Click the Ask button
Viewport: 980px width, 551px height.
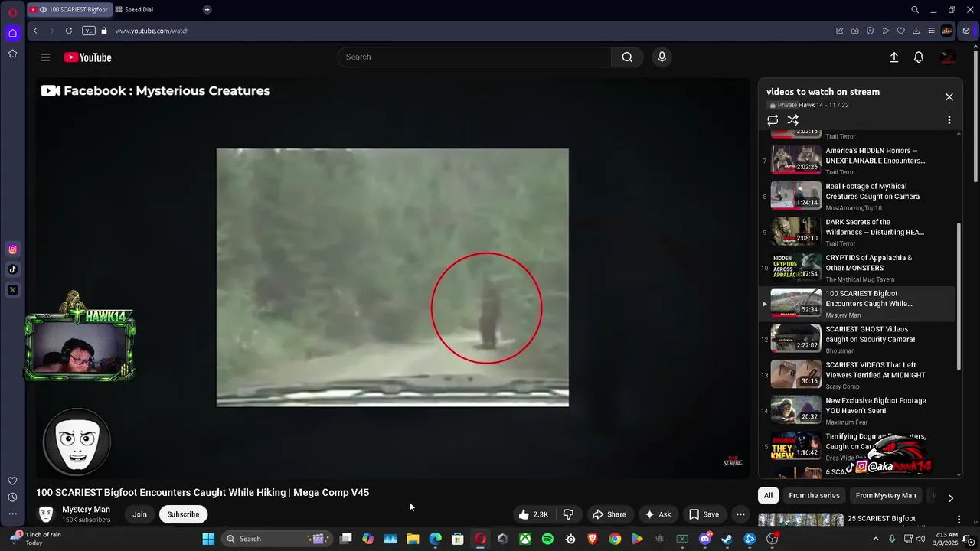tap(658, 514)
